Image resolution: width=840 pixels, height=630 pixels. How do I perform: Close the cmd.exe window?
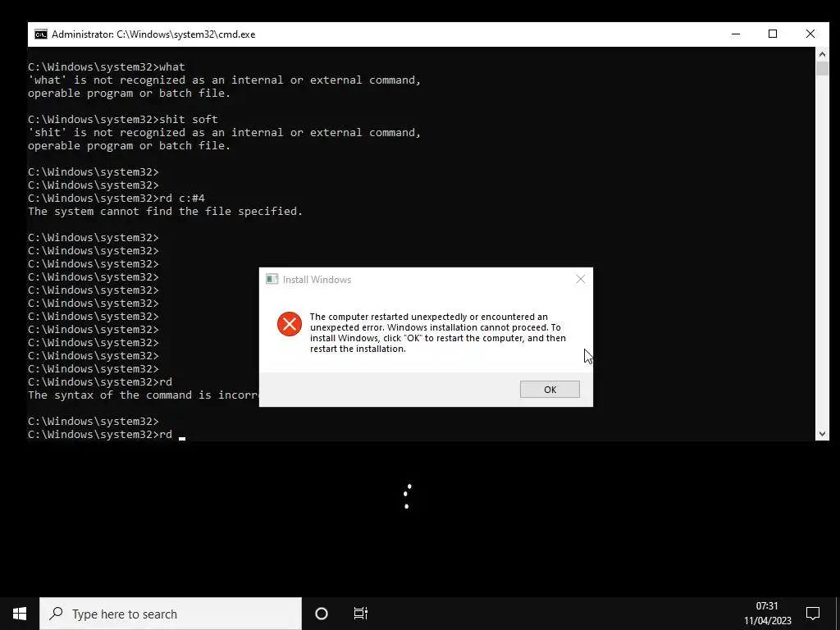coord(810,34)
